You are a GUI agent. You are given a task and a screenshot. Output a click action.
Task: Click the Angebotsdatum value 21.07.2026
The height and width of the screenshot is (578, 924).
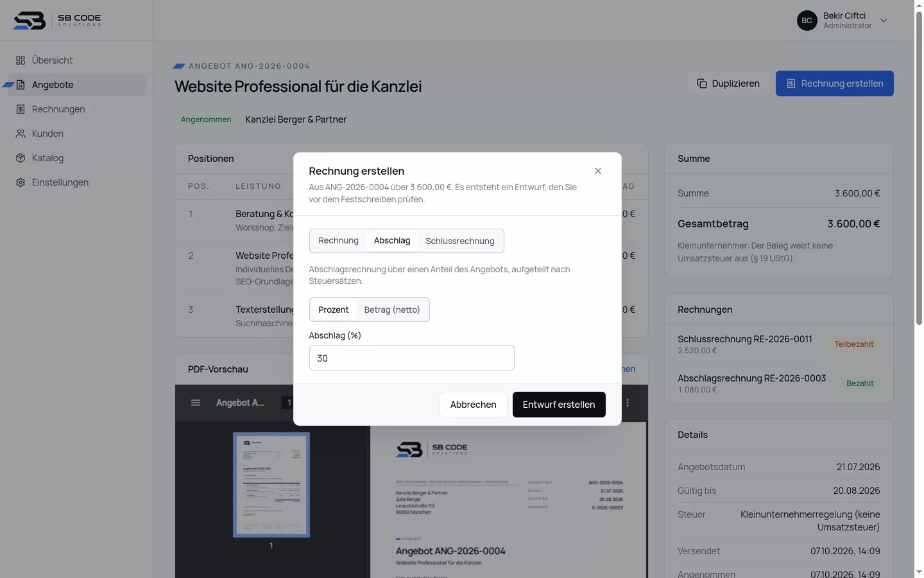tap(858, 467)
